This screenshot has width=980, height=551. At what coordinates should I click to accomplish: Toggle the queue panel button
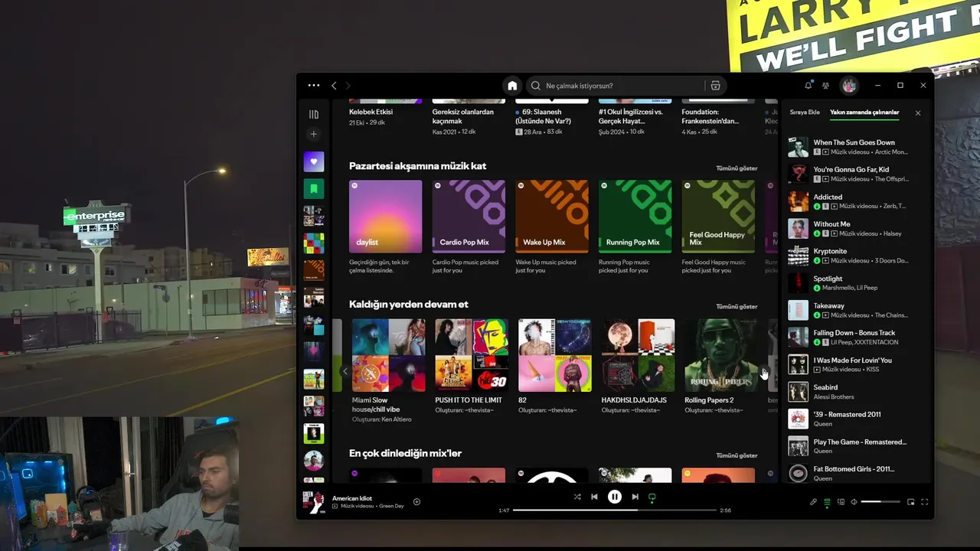pos(827,502)
